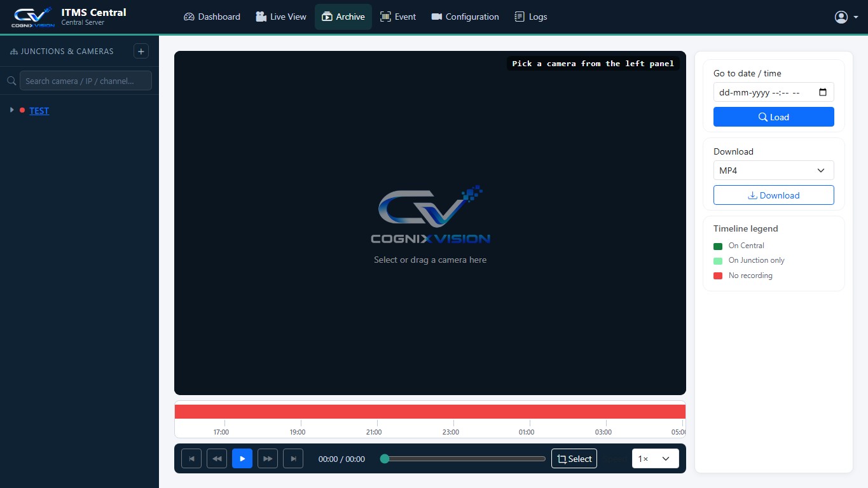Play the archive video
The image size is (868, 488).
pyautogui.click(x=242, y=459)
